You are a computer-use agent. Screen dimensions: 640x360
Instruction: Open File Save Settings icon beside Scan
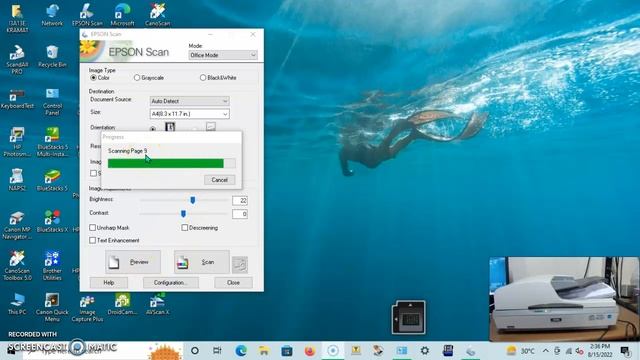click(240, 264)
